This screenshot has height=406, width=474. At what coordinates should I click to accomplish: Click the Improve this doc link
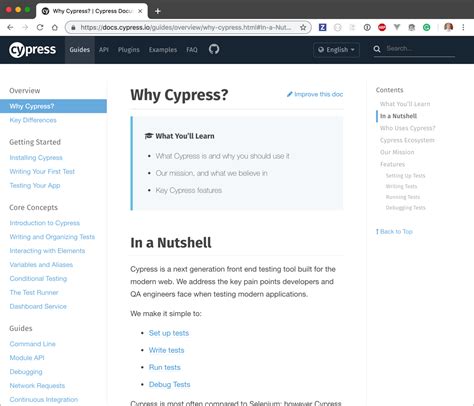(x=315, y=94)
